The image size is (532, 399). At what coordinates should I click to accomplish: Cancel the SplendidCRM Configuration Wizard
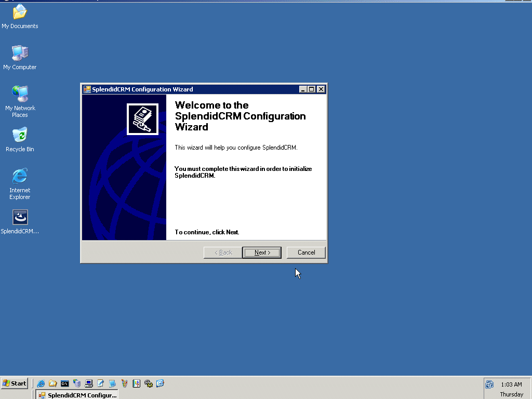(306, 252)
